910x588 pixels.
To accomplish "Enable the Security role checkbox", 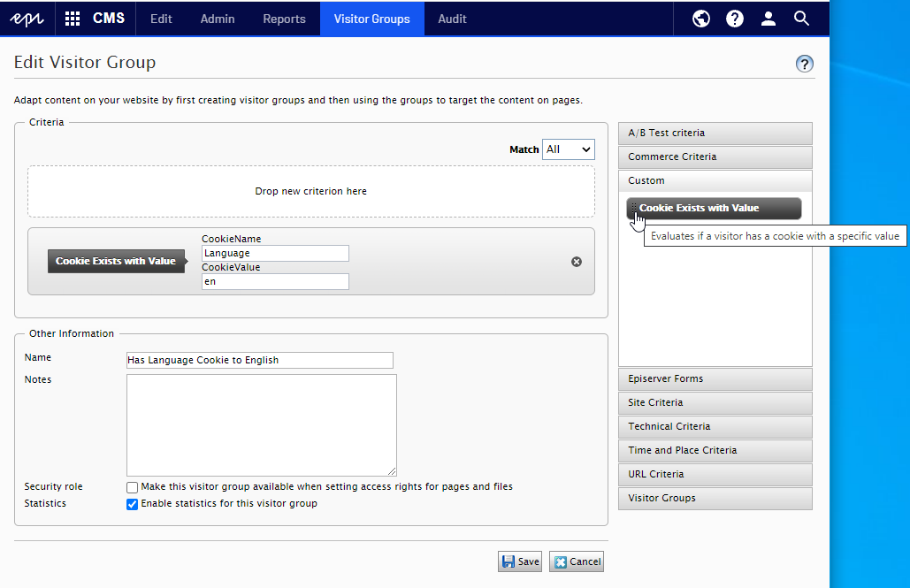I will (x=133, y=487).
